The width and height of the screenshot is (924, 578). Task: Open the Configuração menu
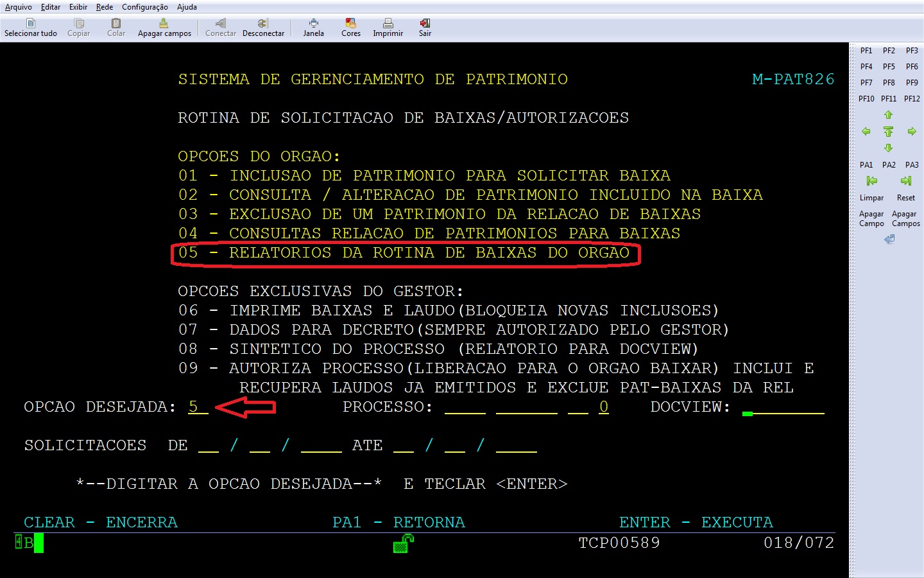[144, 7]
